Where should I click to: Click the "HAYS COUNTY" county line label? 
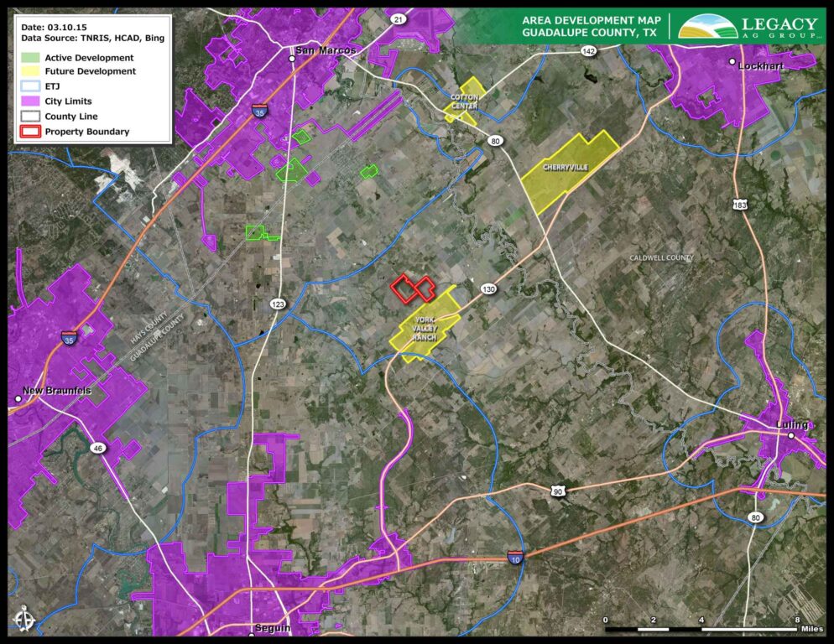point(149,327)
